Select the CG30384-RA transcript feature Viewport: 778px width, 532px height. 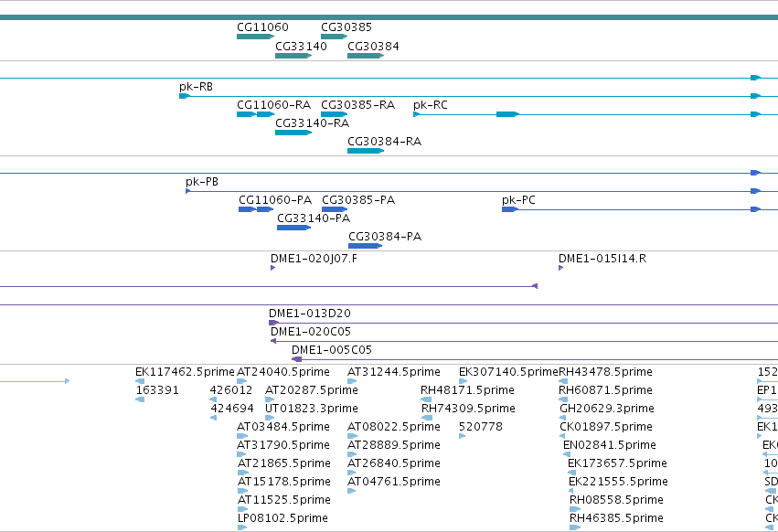(x=366, y=151)
